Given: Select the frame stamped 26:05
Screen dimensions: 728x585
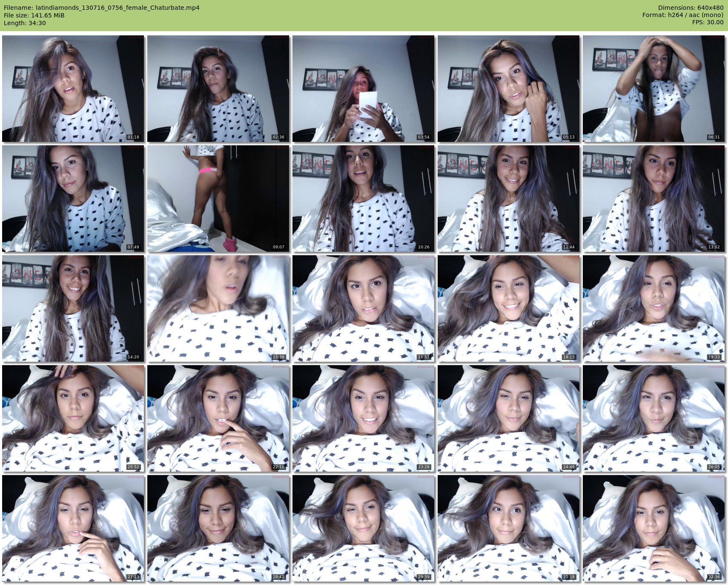Looking at the screenshot, I should click(653, 418).
